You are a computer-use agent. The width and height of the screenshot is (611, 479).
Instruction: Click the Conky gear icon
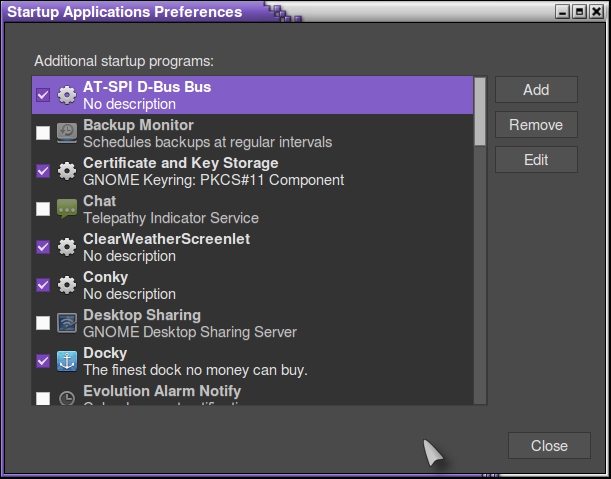point(67,285)
